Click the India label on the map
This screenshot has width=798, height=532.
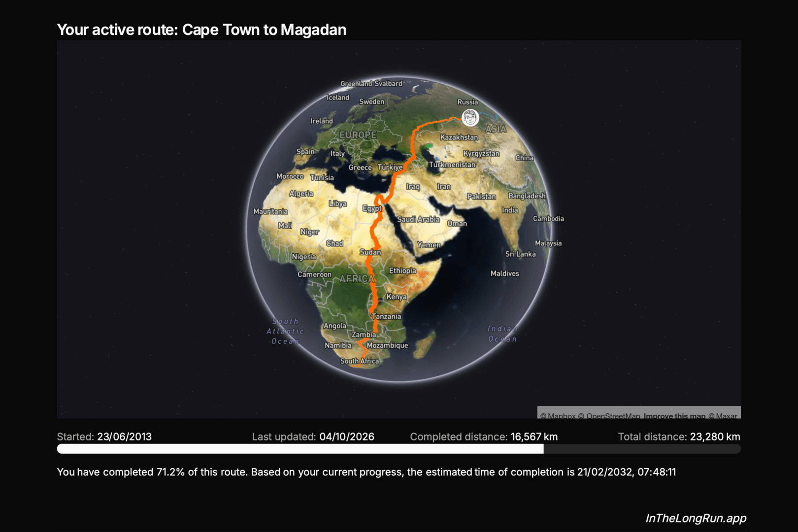coord(510,210)
